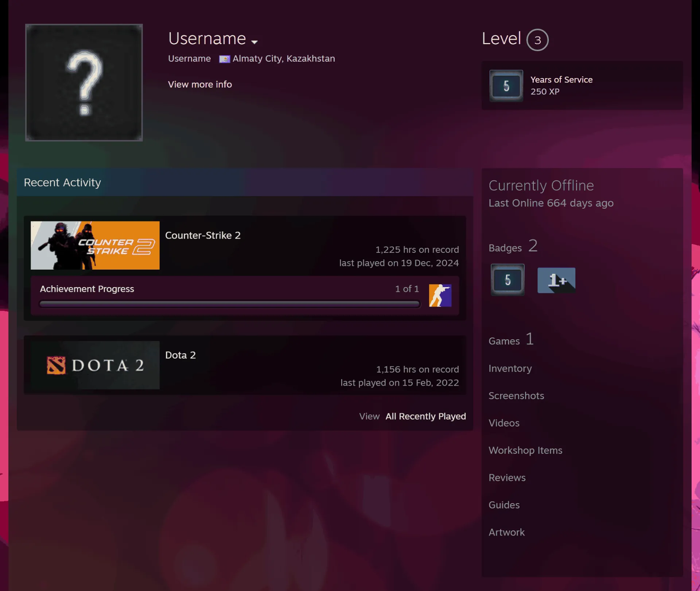View All Recently Played games
Viewport: 700px width, 591px height.
click(425, 416)
